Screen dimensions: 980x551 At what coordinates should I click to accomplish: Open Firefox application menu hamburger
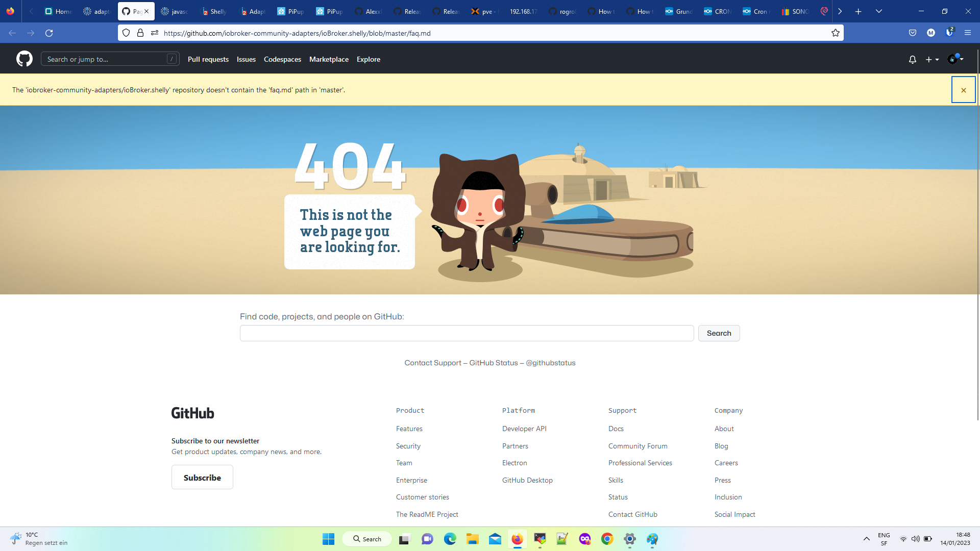coord(968,33)
